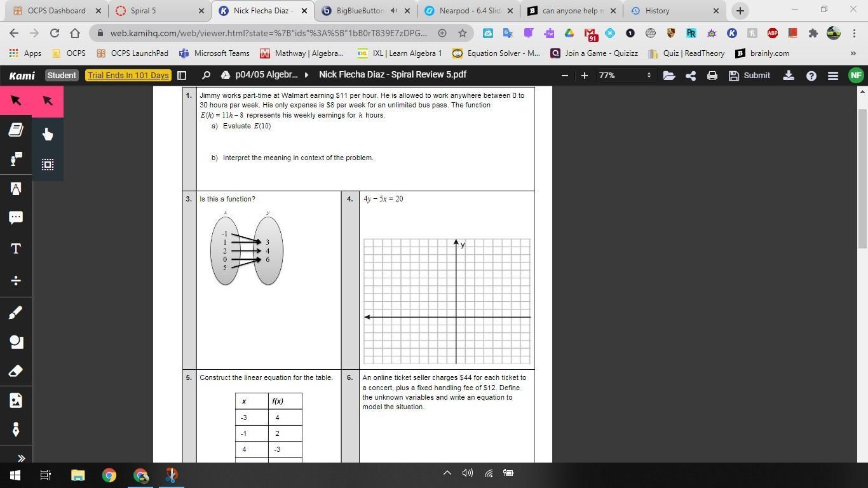Image resolution: width=868 pixels, height=488 pixels.
Task: Select the Markup highlight text tool
Action: [16, 189]
